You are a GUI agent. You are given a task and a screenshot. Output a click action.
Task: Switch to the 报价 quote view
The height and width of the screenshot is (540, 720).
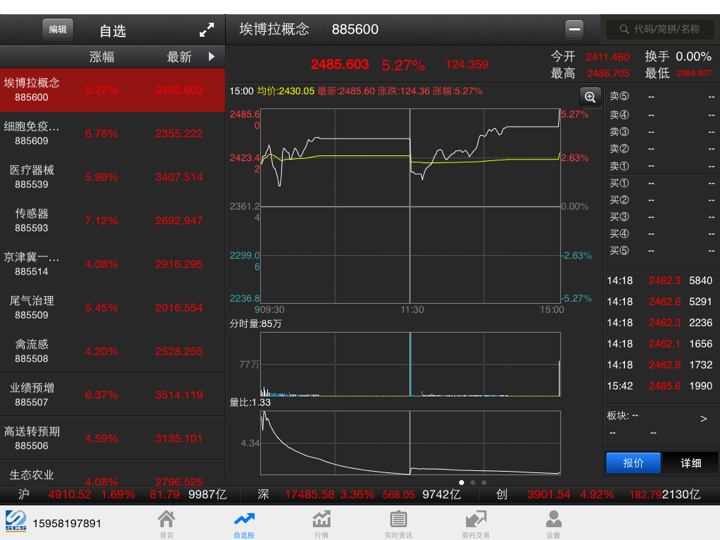pyautogui.click(x=634, y=463)
